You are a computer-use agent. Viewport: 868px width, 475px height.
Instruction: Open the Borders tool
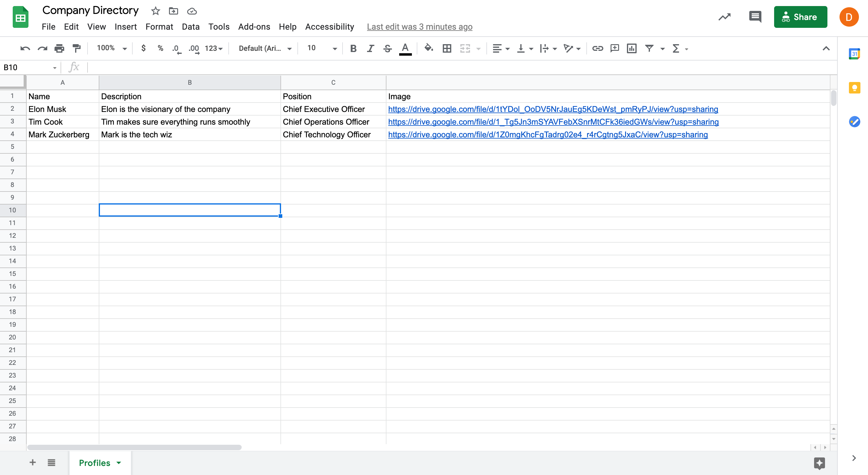(x=446, y=48)
